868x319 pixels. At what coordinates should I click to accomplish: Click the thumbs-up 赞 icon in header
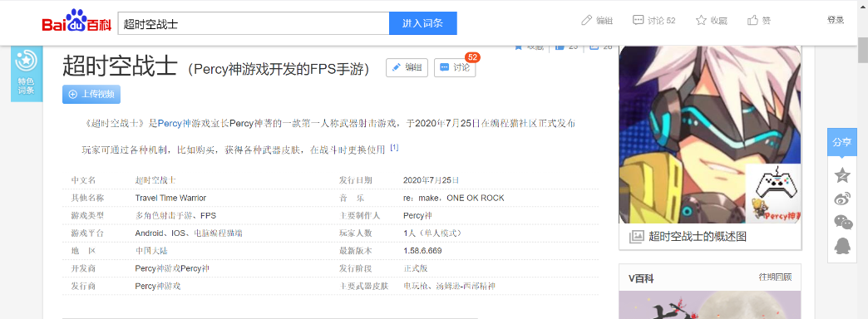(x=752, y=21)
